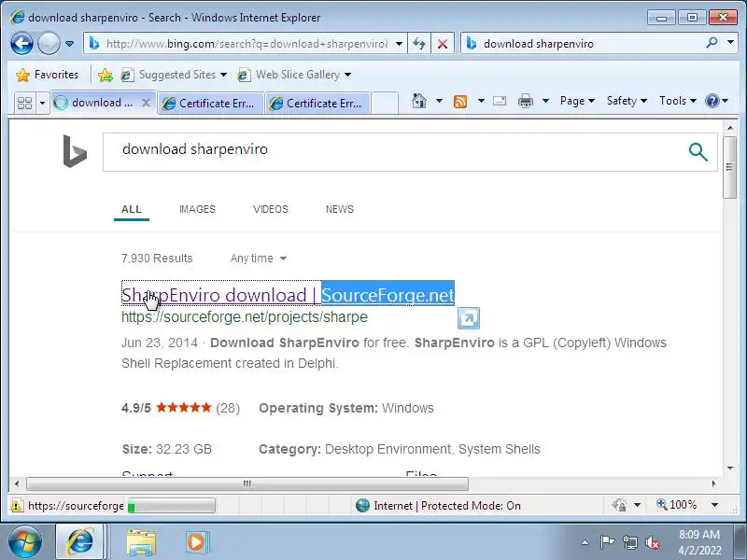Expand the Feeds dropdown arrow
Viewport: 747px width, 560px height.
(481, 101)
